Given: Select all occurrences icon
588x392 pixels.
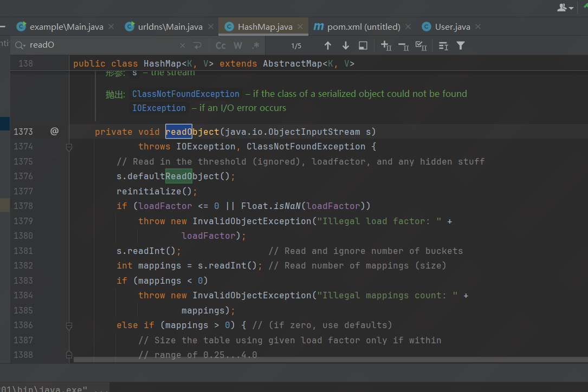Looking at the screenshot, I should 421,45.
